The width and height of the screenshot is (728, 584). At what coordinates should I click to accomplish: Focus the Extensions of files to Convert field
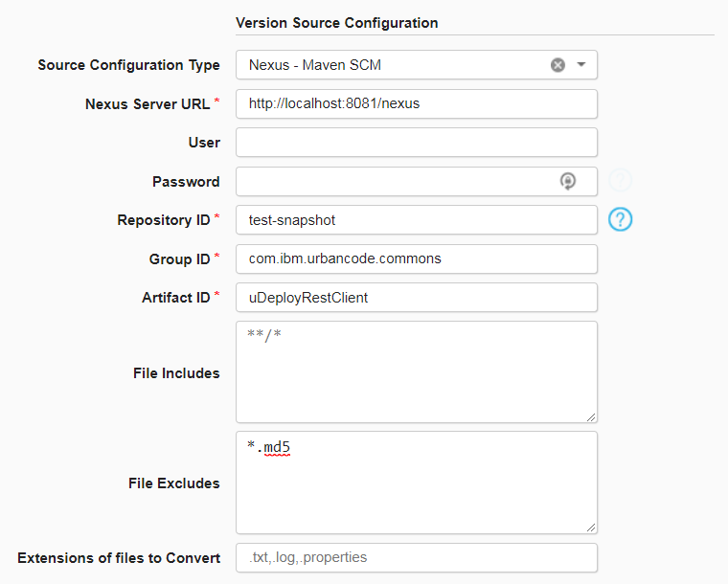pos(416,557)
